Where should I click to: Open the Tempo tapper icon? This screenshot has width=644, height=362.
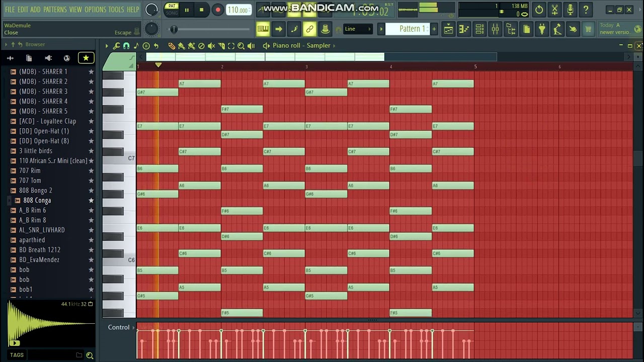(x=557, y=29)
